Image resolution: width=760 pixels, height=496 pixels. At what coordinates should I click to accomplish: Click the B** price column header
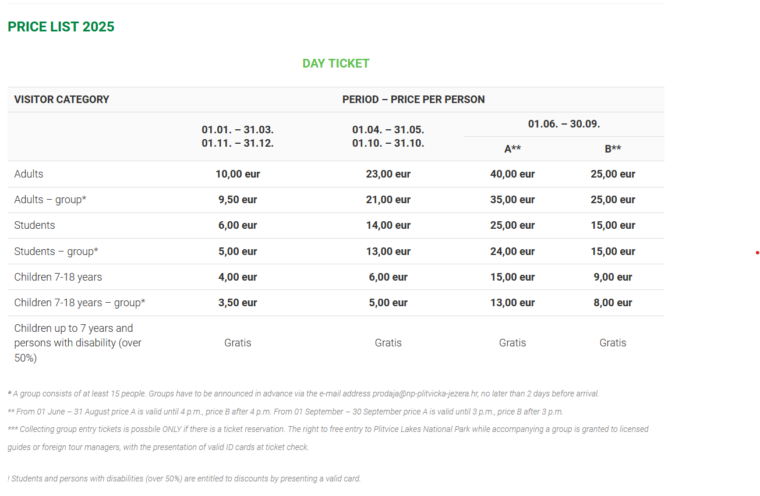coord(613,149)
